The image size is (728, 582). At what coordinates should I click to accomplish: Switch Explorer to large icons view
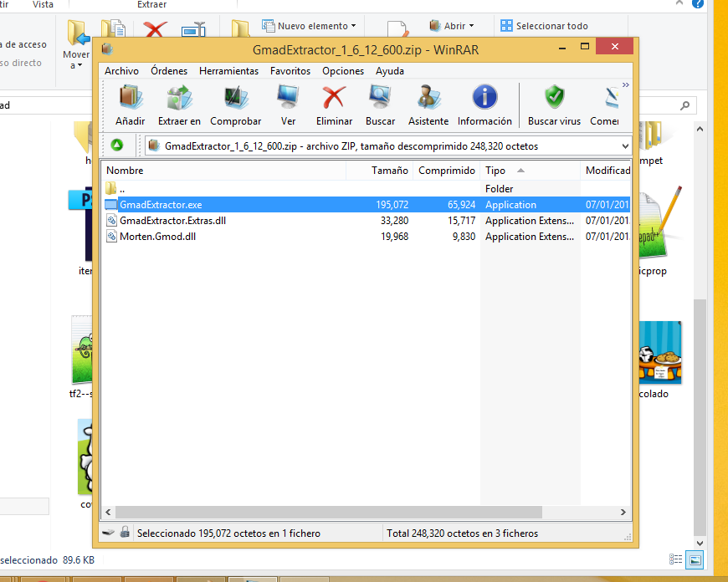tap(695, 559)
